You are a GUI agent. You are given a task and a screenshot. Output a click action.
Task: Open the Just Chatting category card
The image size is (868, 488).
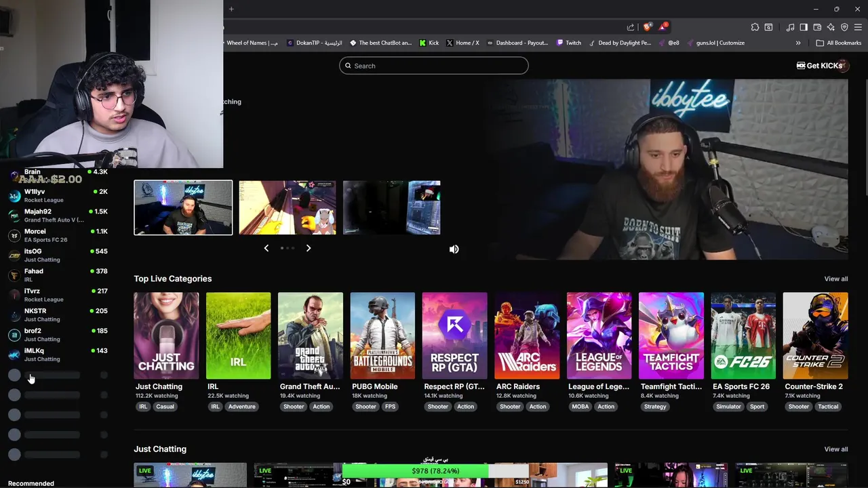(x=166, y=335)
